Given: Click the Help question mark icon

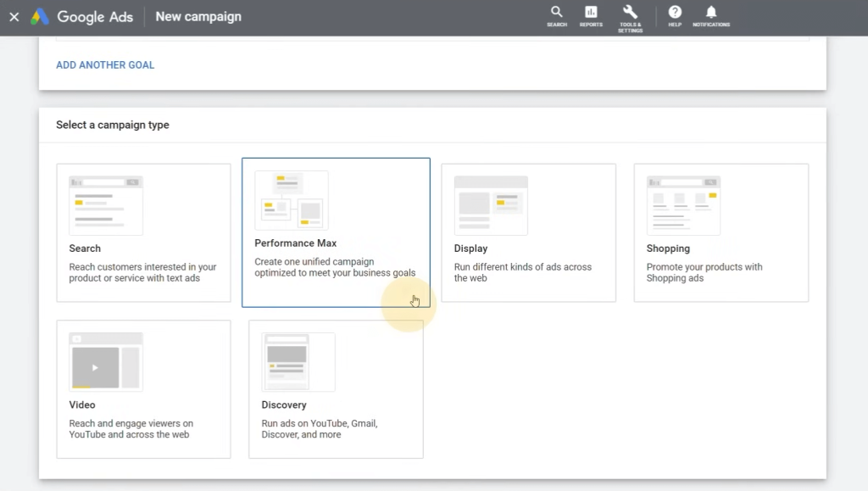Looking at the screenshot, I should click(x=675, y=15).
